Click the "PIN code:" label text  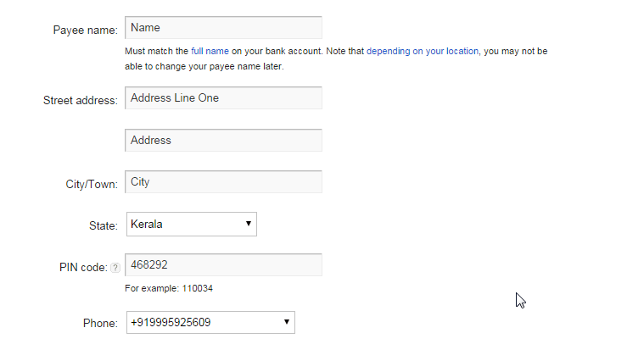pyautogui.click(x=83, y=268)
